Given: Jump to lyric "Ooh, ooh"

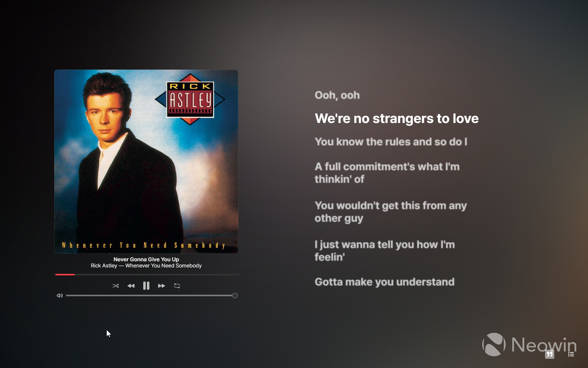Looking at the screenshot, I should (337, 95).
